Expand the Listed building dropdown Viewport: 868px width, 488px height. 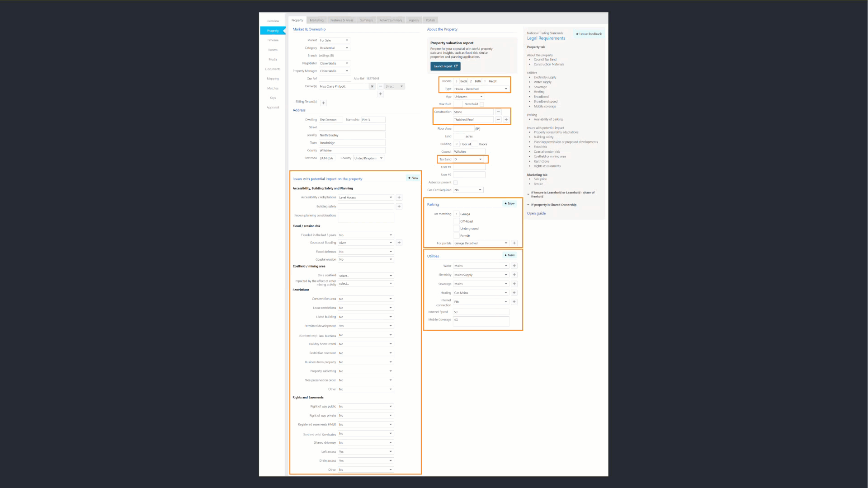tap(366, 317)
